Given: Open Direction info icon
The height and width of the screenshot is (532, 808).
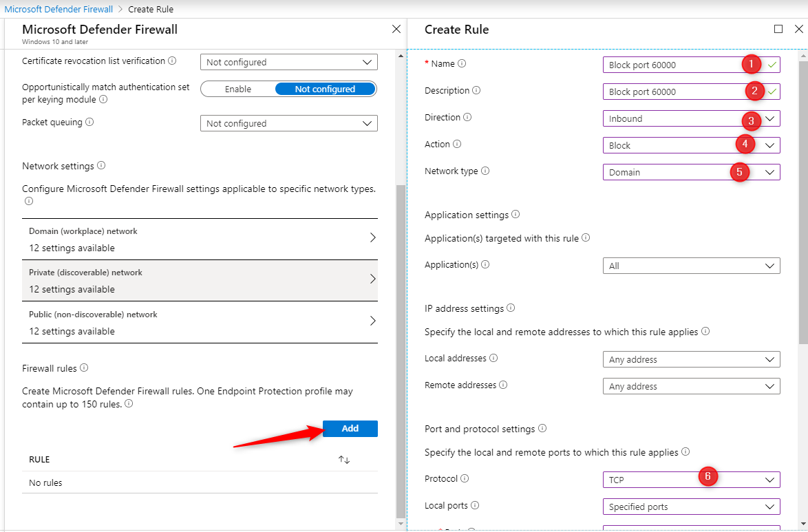Looking at the screenshot, I should tap(467, 117).
